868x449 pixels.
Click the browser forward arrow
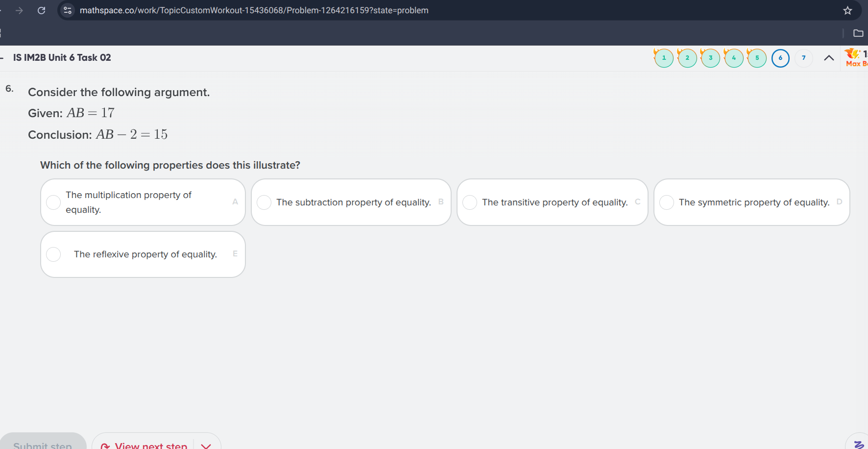click(19, 10)
